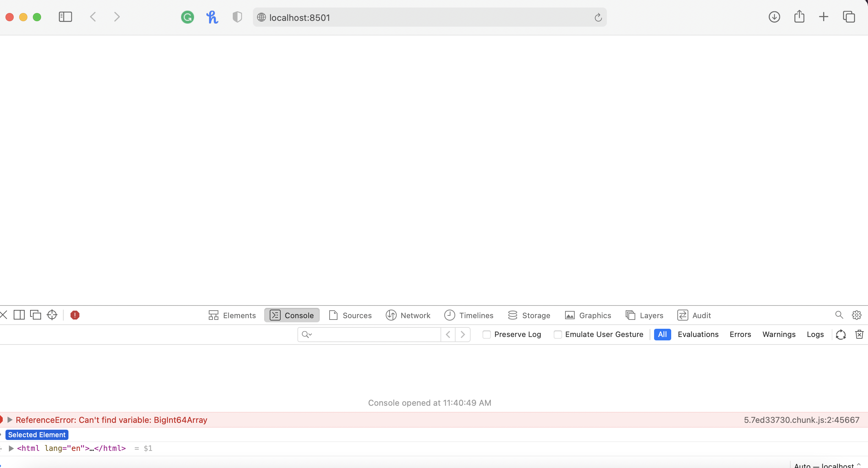This screenshot has height=468, width=868.
Task: Activate the element selection crosshair tool
Action: [x=51, y=315]
